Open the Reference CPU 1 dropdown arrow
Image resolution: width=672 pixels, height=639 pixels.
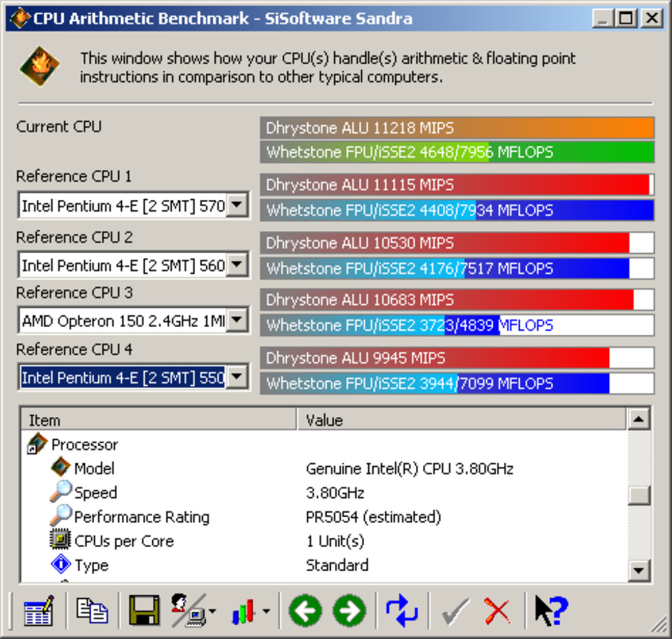pyautogui.click(x=237, y=205)
